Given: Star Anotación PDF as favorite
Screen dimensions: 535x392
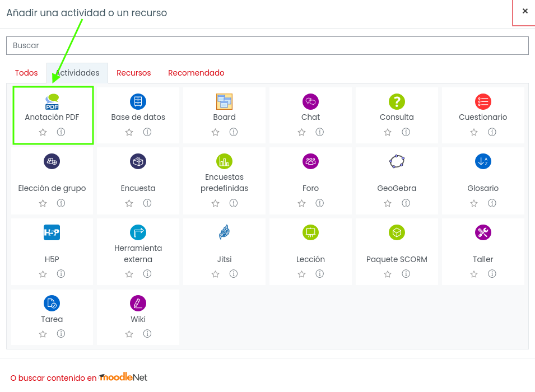Looking at the screenshot, I should [43, 132].
